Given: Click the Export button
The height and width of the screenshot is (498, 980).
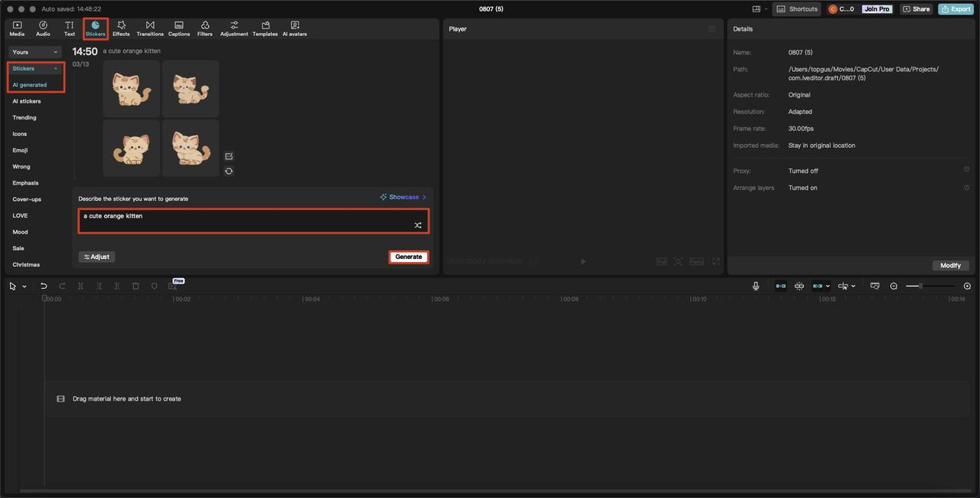Looking at the screenshot, I should (x=955, y=9).
